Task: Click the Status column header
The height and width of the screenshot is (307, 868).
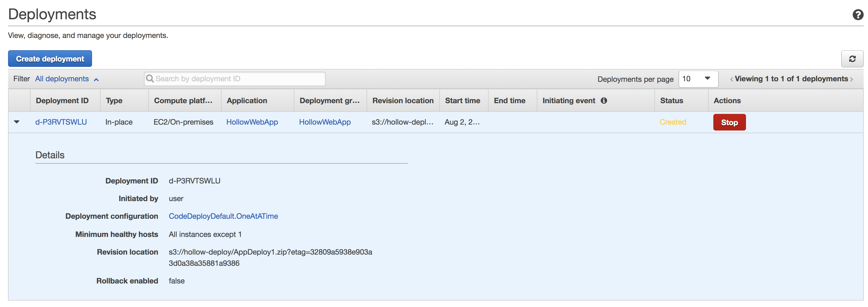Action: click(x=671, y=100)
